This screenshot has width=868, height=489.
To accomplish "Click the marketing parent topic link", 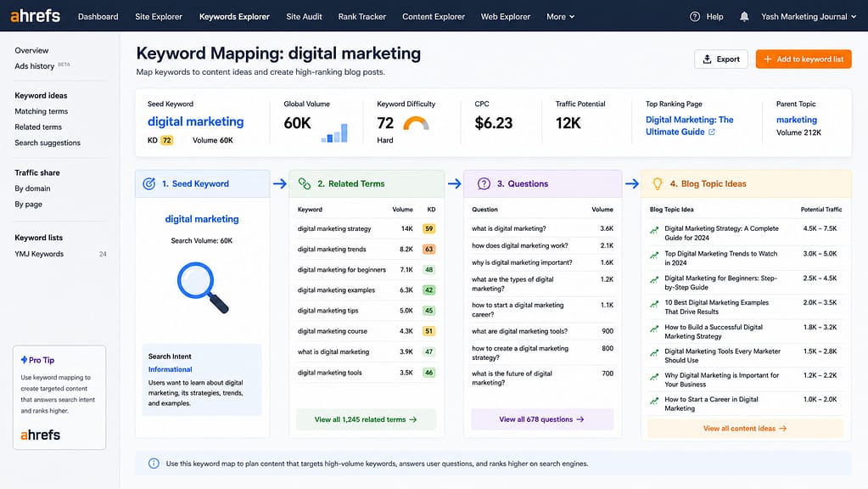I will click(796, 120).
